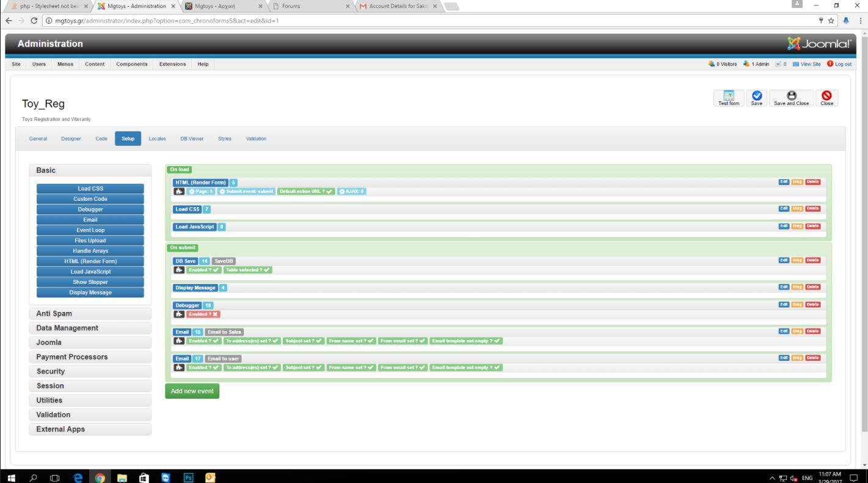This screenshot has width=868, height=483.
Task: Click the Log out link
Action: coord(839,64)
